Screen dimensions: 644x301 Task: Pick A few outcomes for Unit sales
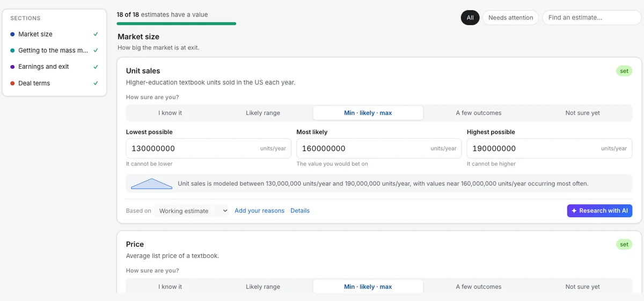pos(479,113)
